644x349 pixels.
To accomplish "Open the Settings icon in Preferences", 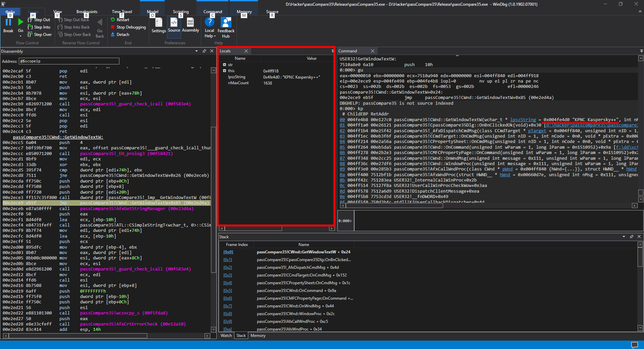I will point(159,23).
